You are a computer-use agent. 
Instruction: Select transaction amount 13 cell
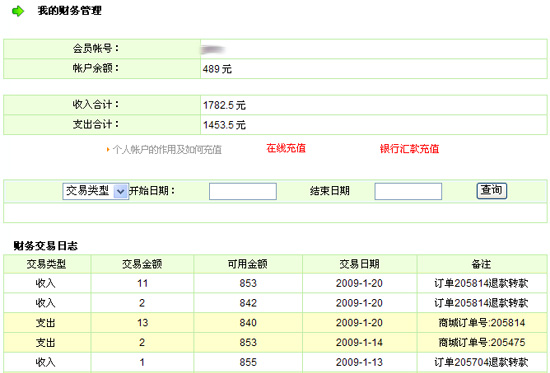[142, 322]
